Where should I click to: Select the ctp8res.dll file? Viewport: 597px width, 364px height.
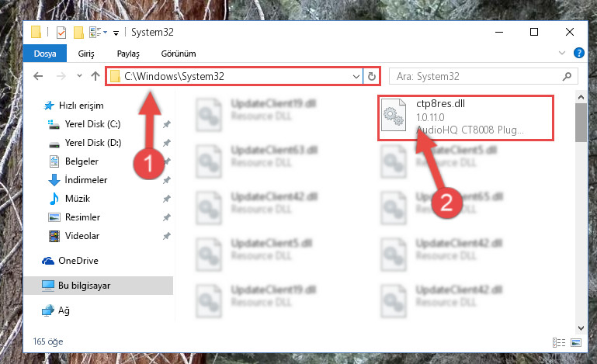coord(465,118)
